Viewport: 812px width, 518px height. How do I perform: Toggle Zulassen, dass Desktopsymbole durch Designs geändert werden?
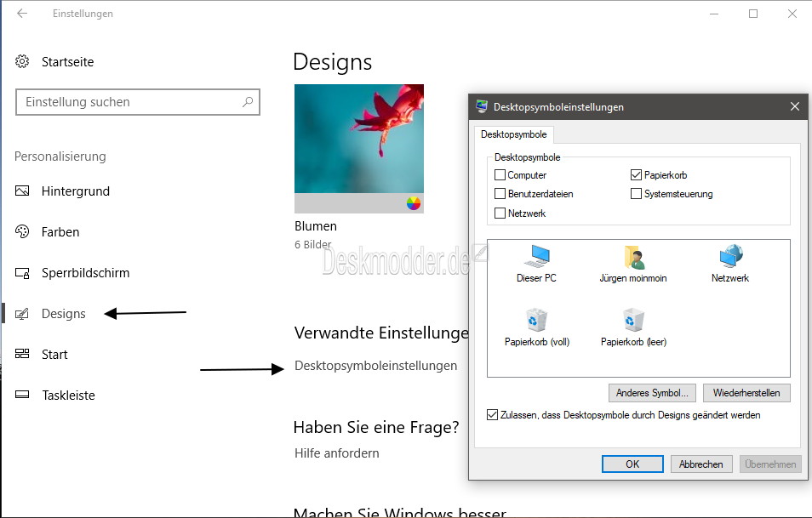(492, 415)
